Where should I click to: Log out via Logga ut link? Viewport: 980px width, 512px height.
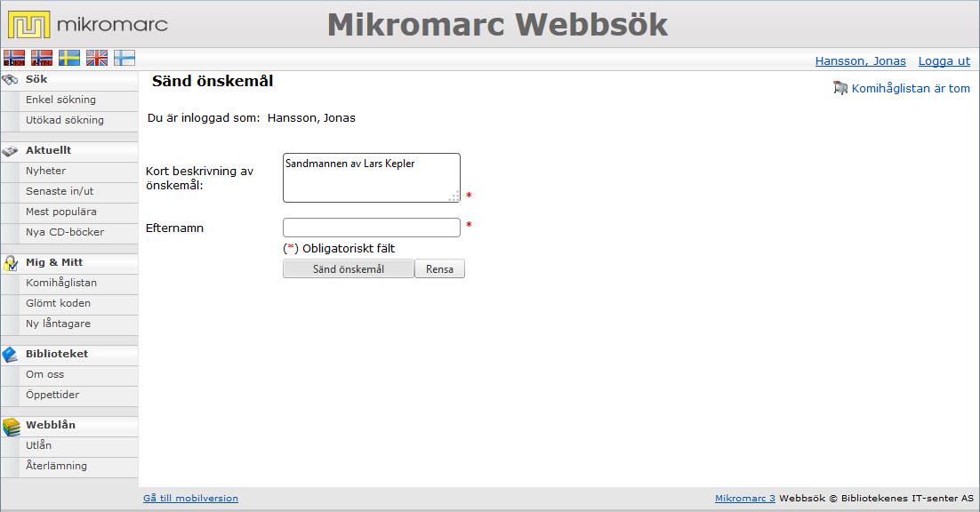(944, 61)
